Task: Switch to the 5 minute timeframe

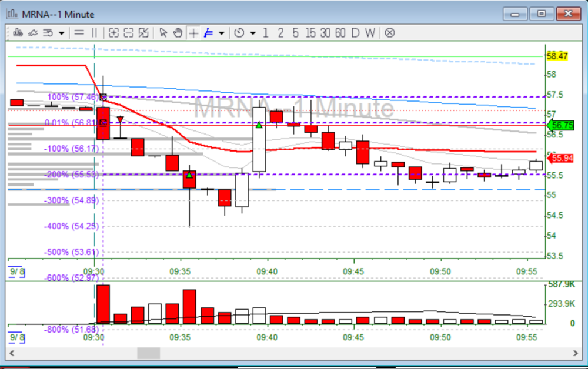Action: point(295,33)
